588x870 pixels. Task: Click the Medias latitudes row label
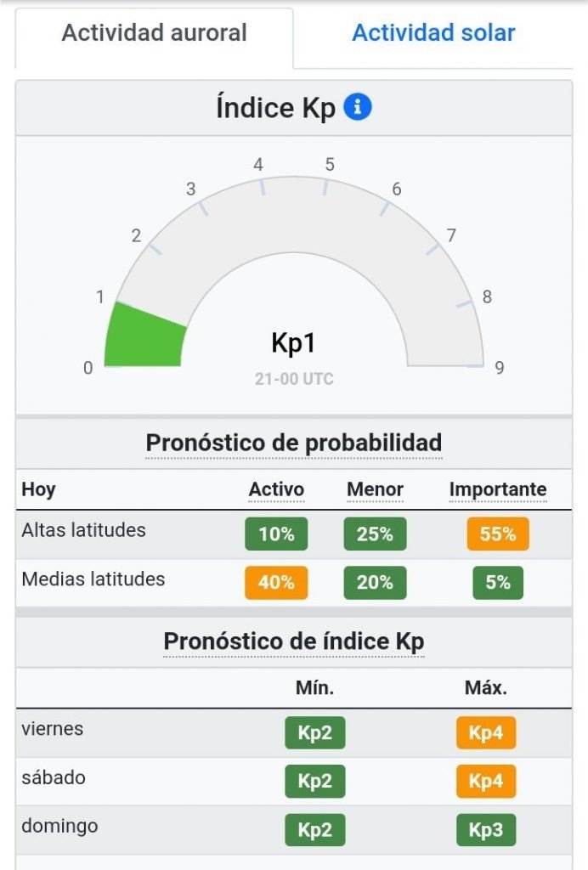(x=93, y=579)
